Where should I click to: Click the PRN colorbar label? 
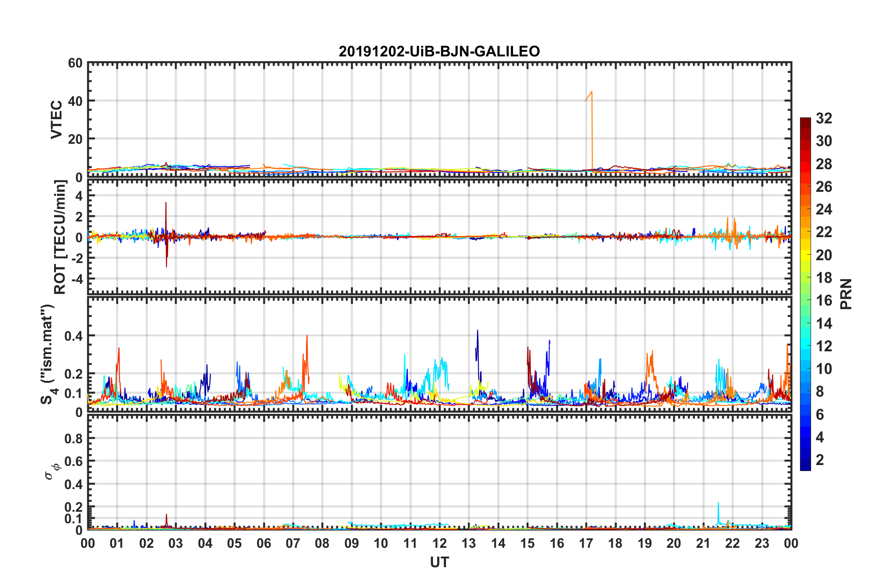(x=846, y=294)
